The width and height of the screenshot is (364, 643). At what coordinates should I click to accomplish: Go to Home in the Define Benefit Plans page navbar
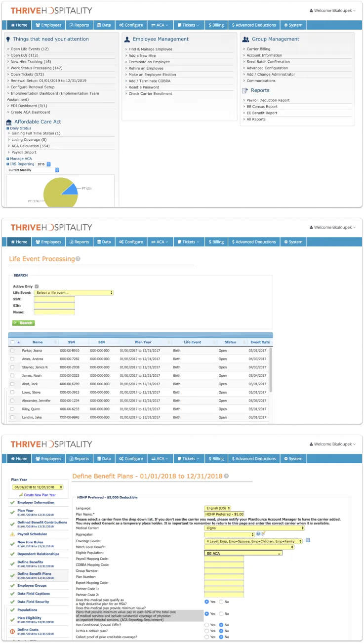pyautogui.click(x=19, y=459)
